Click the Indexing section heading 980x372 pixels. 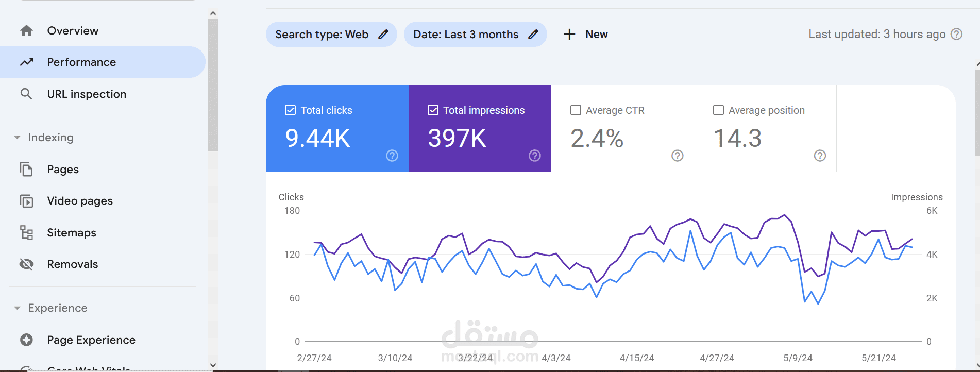tap(50, 138)
